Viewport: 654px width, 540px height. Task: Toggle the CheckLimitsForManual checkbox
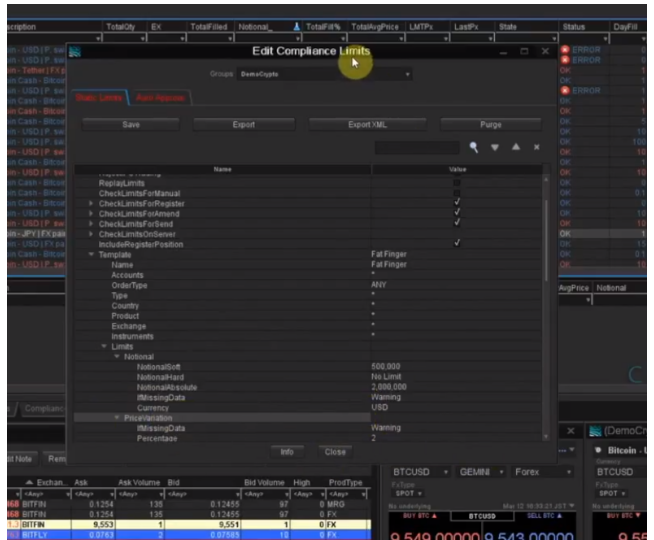(x=457, y=193)
